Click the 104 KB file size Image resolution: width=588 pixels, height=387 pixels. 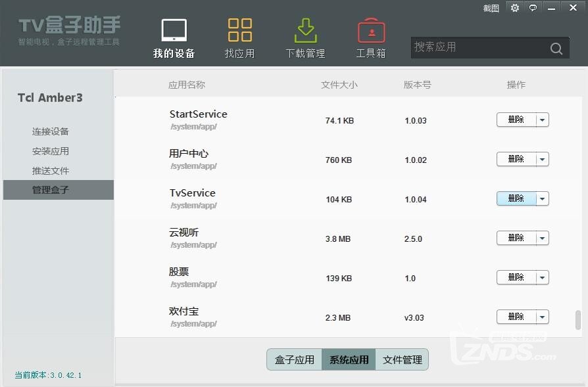pos(339,199)
